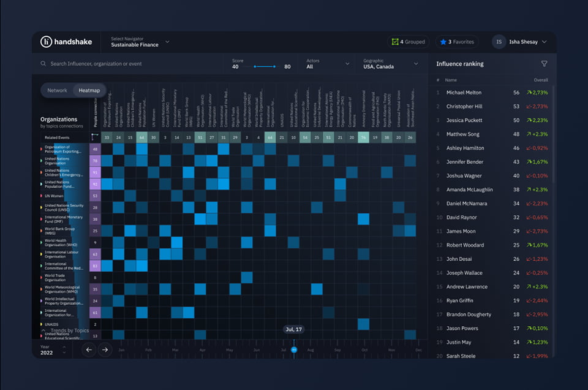Open the Actors All dropdown
The height and width of the screenshot is (390, 588).
(x=328, y=64)
